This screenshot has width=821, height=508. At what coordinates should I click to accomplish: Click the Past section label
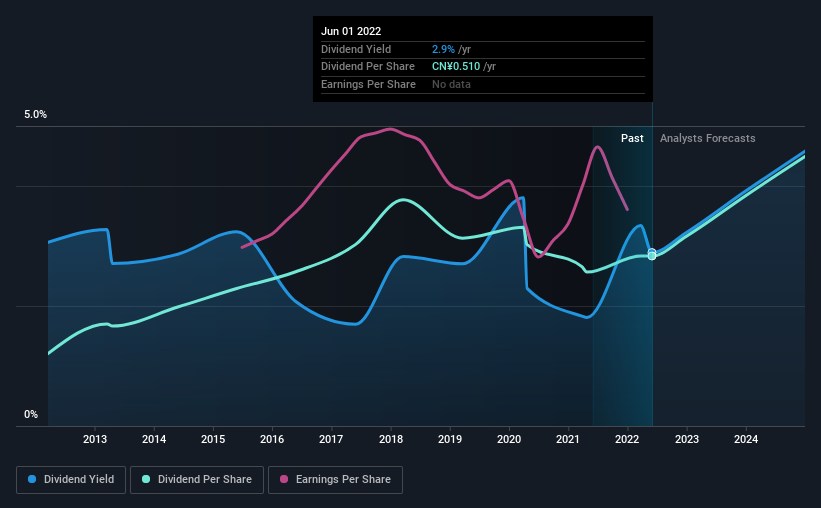click(632, 138)
